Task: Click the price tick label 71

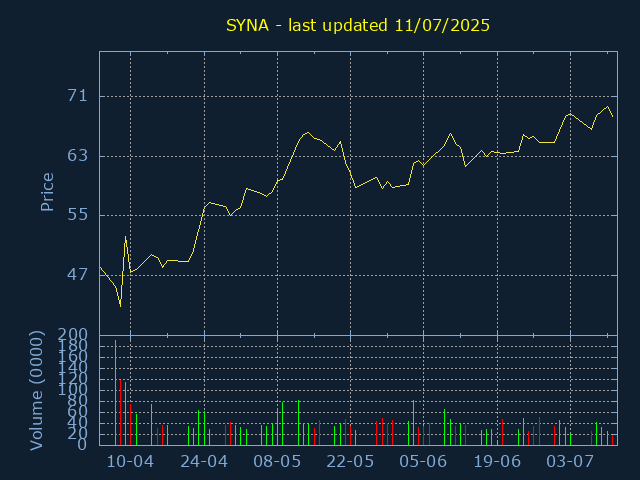Action: [x=78, y=96]
